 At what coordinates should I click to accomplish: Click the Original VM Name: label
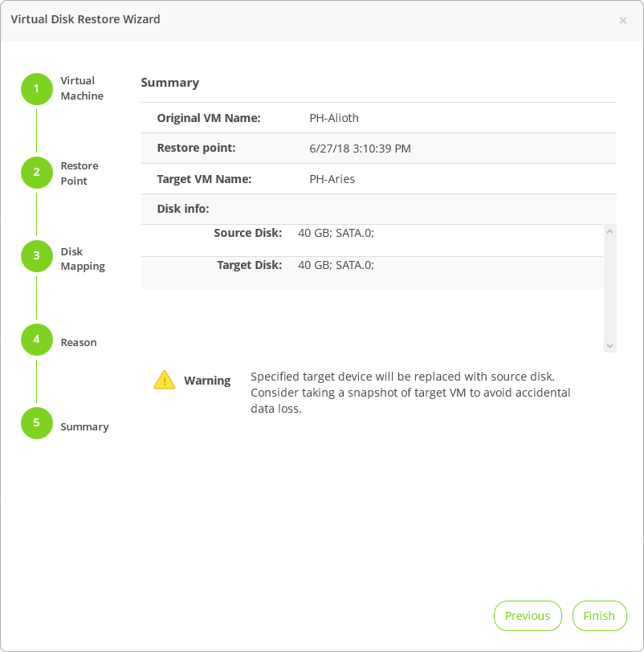tap(209, 118)
